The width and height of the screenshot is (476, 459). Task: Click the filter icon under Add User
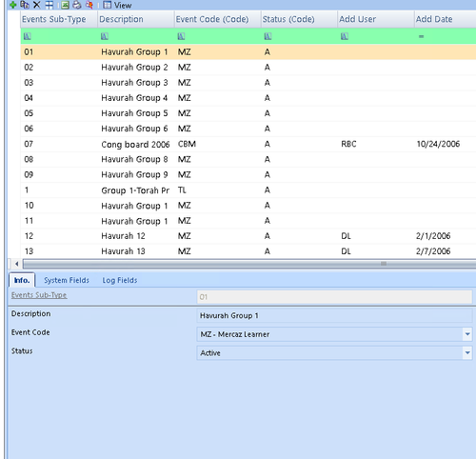pos(345,36)
